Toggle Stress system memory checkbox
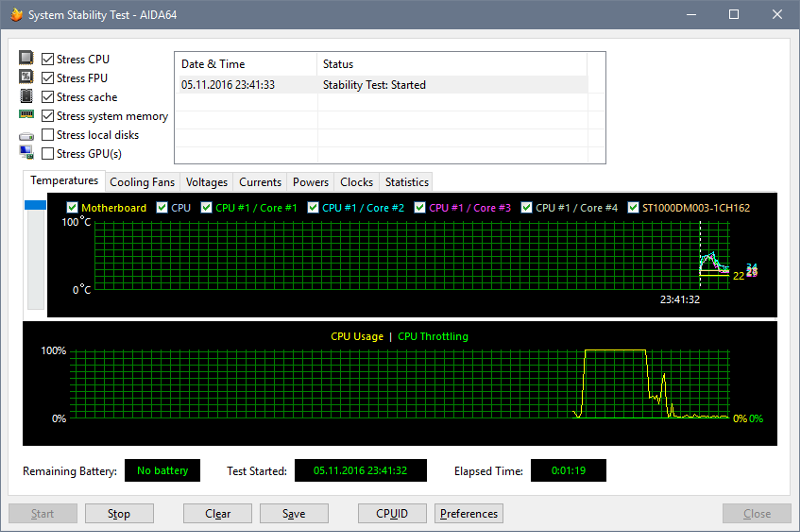Viewport: 800px width, 532px height. click(x=47, y=116)
